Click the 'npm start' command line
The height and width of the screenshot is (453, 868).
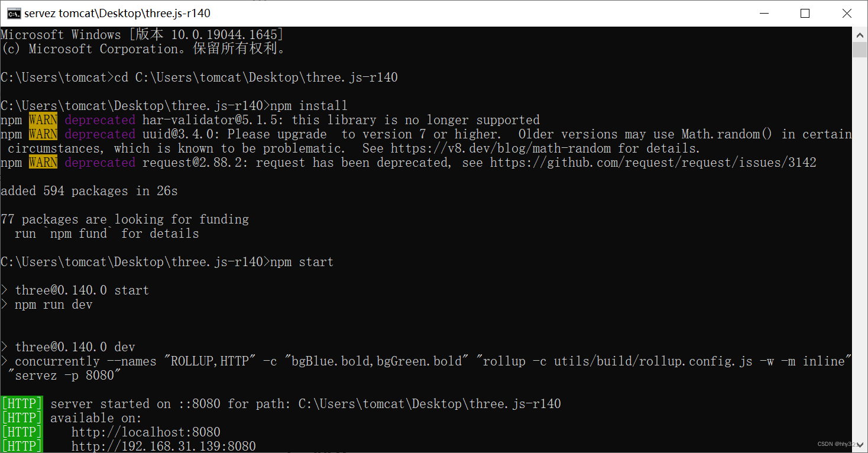point(303,261)
